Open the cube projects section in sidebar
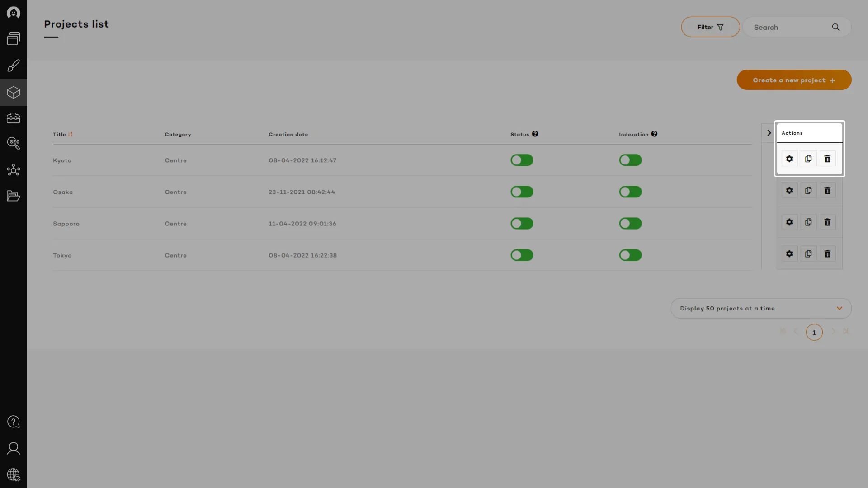Screen dimensions: 868x488 click(x=14, y=93)
